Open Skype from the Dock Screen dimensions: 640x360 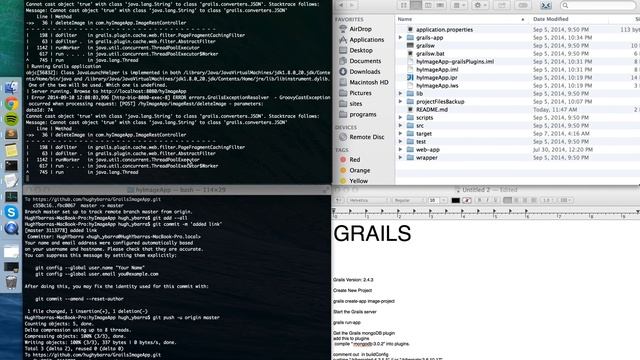point(11,212)
